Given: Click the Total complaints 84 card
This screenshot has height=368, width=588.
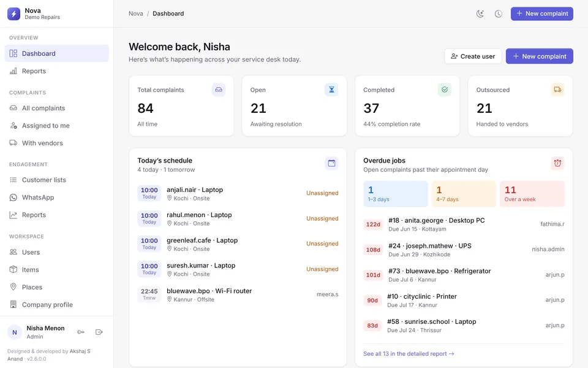Looking at the screenshot, I should [x=181, y=106].
